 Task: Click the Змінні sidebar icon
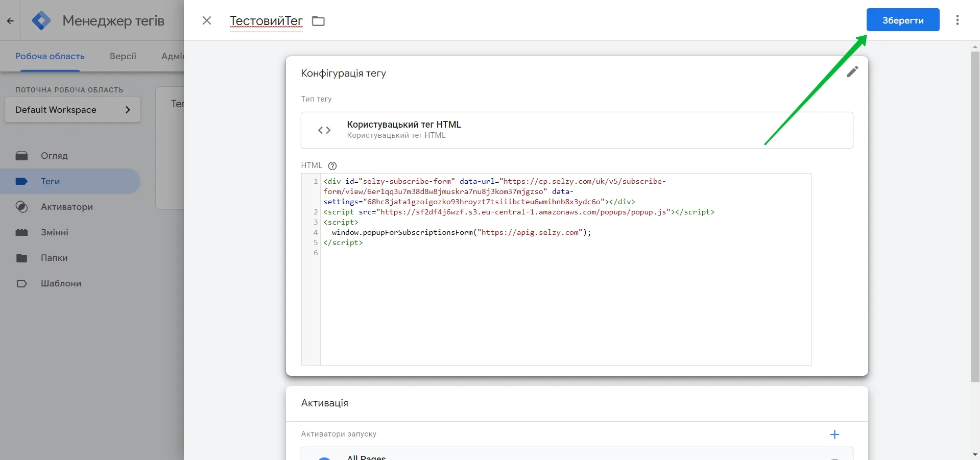[x=21, y=232]
